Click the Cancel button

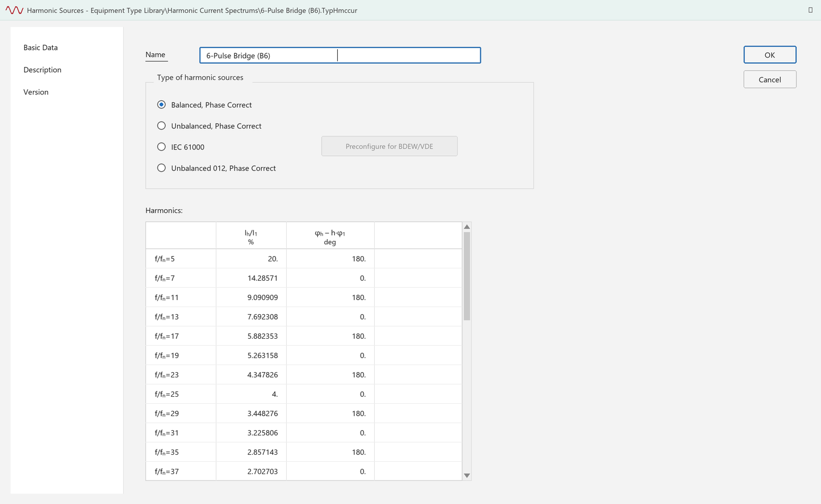click(x=769, y=80)
